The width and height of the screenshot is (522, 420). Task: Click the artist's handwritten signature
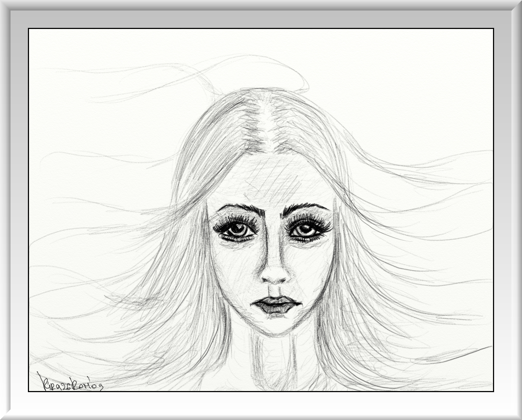70,382
